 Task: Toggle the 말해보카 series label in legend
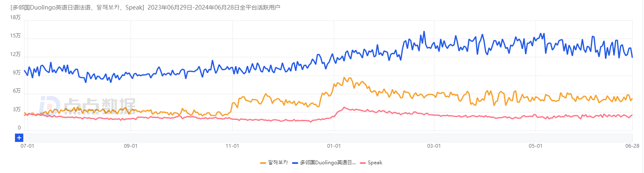(x=278, y=163)
